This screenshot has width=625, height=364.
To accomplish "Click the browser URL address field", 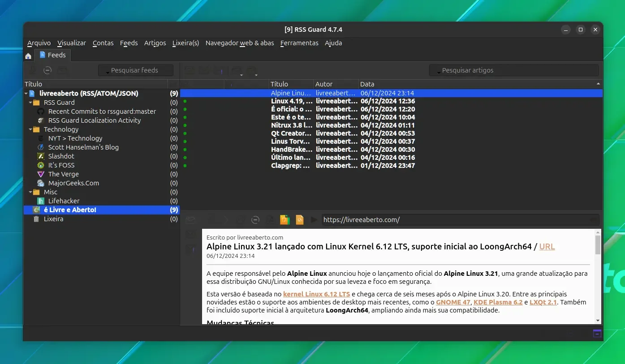I will (x=460, y=220).
